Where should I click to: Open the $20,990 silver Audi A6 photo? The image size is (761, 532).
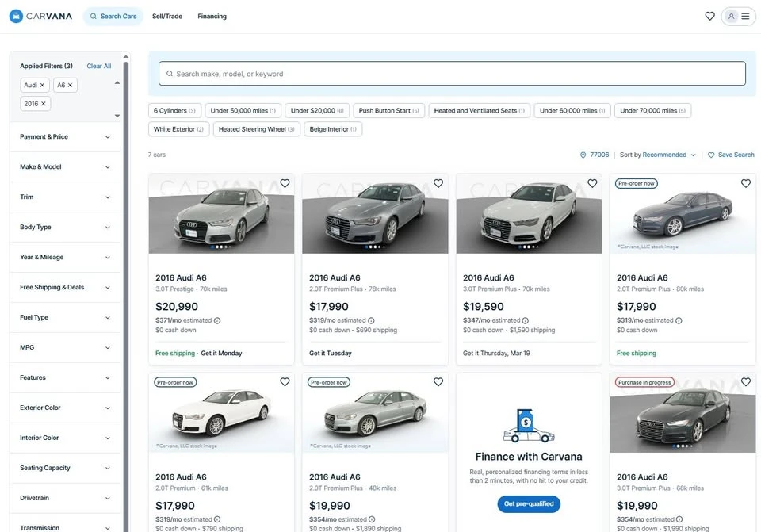coord(221,213)
